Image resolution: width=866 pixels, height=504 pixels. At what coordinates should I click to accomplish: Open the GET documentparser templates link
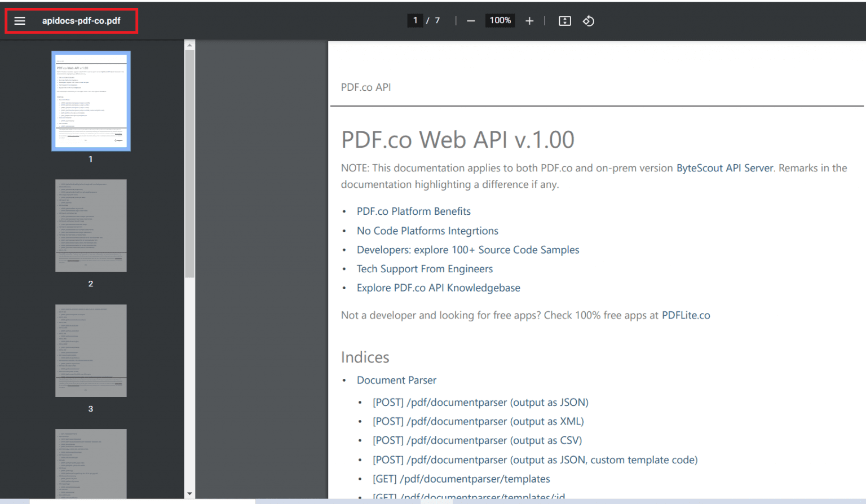(x=461, y=479)
